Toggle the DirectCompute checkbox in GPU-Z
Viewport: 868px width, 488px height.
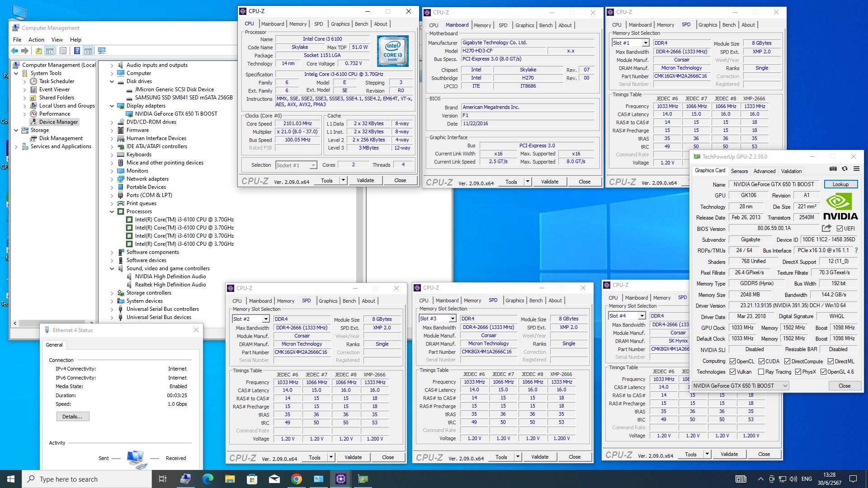click(787, 361)
